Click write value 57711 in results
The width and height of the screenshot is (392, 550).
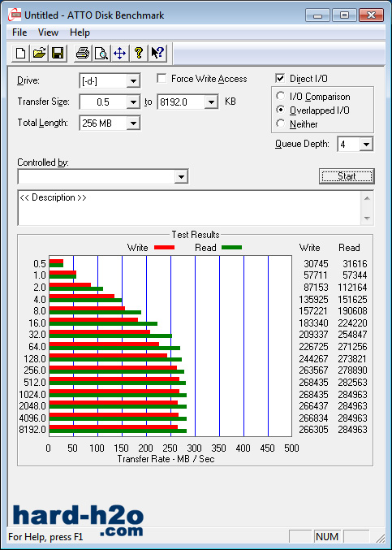click(x=314, y=275)
